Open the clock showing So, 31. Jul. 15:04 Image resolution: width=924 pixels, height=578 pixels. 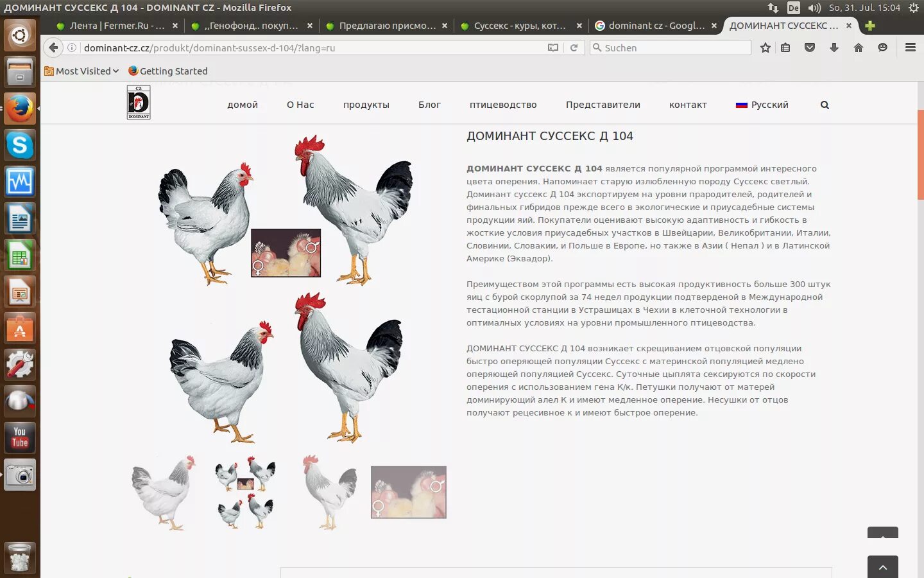pos(864,8)
